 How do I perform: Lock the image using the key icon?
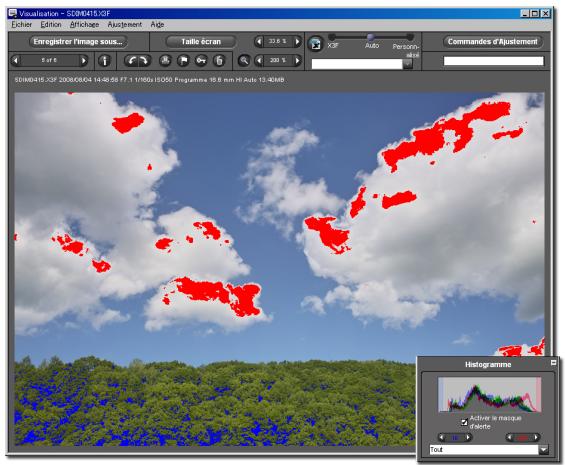coord(201,61)
